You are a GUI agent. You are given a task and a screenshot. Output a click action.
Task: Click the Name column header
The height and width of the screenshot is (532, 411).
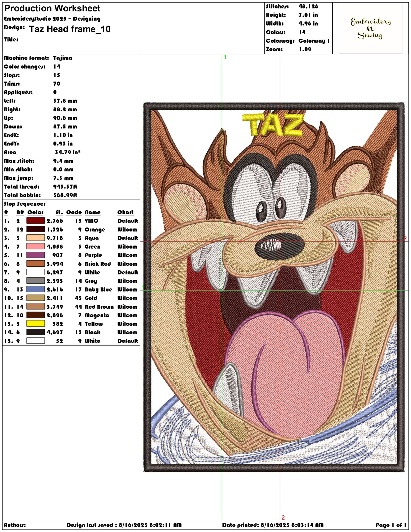pyautogui.click(x=93, y=212)
